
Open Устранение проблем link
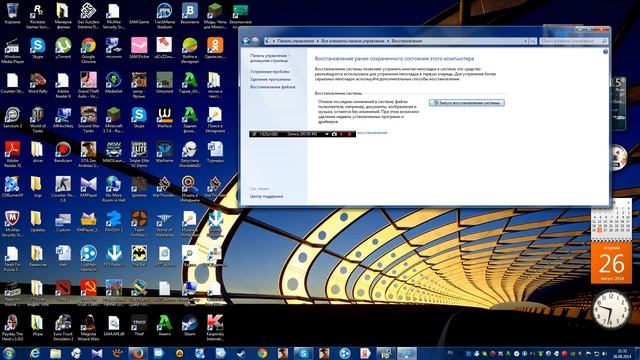[270, 71]
